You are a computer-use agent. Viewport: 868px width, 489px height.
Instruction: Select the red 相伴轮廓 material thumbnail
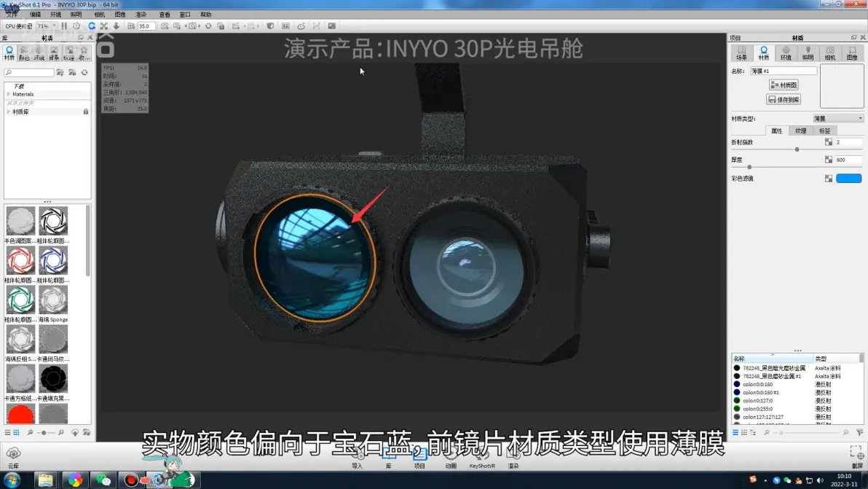coord(20,260)
